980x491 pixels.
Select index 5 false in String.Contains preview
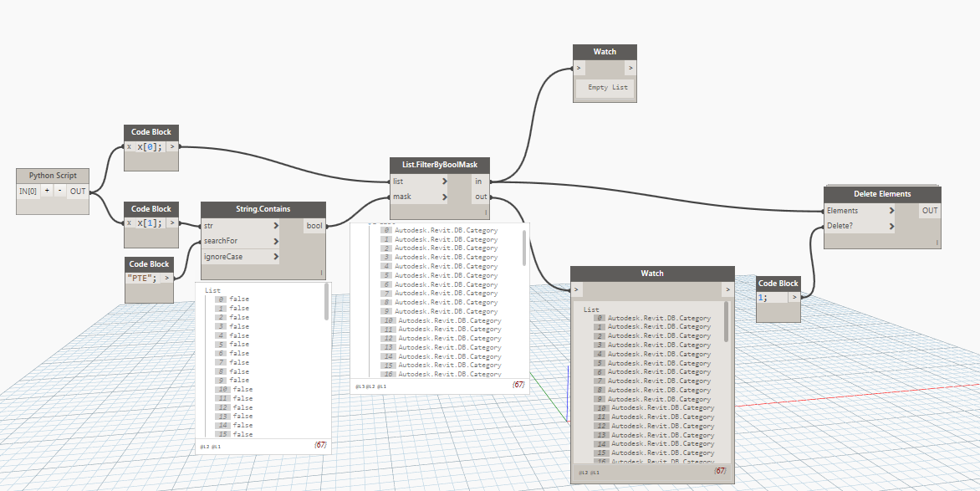232,344
